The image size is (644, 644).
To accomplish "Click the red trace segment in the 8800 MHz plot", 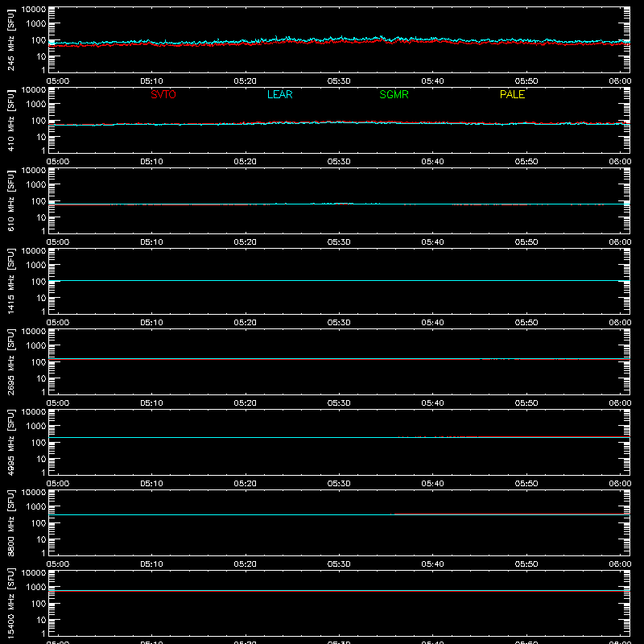I will coord(512,514).
